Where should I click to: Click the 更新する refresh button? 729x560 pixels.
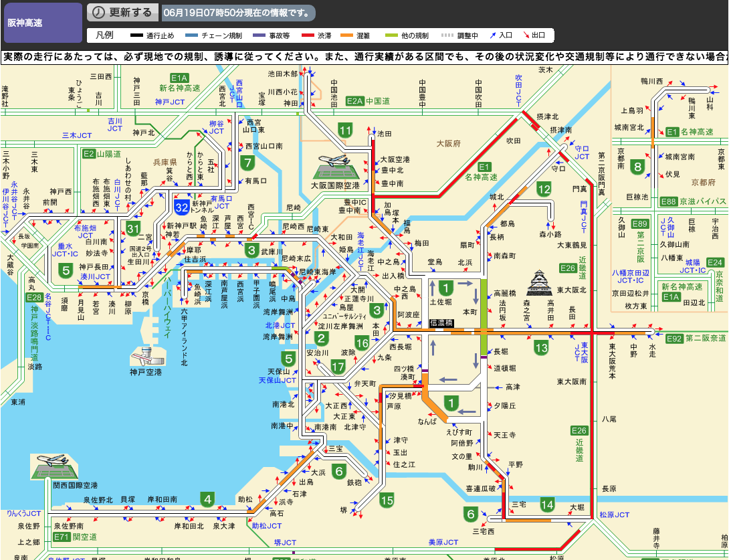pos(123,13)
